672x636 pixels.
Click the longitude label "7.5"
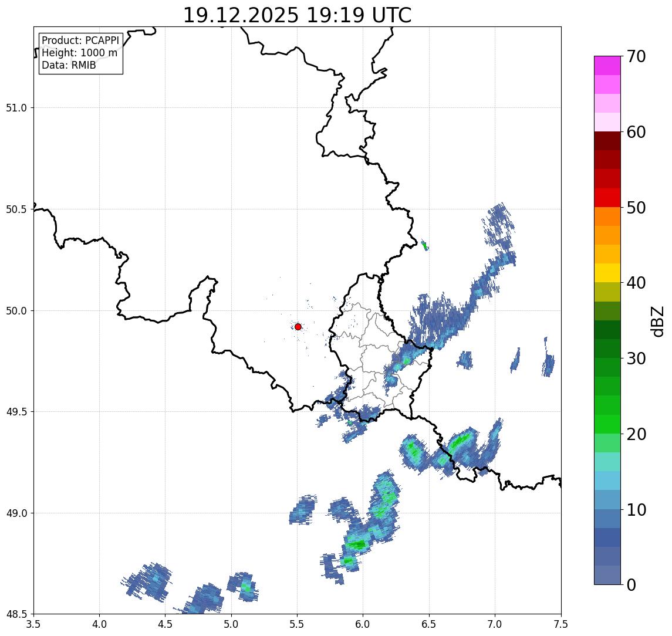click(561, 624)
